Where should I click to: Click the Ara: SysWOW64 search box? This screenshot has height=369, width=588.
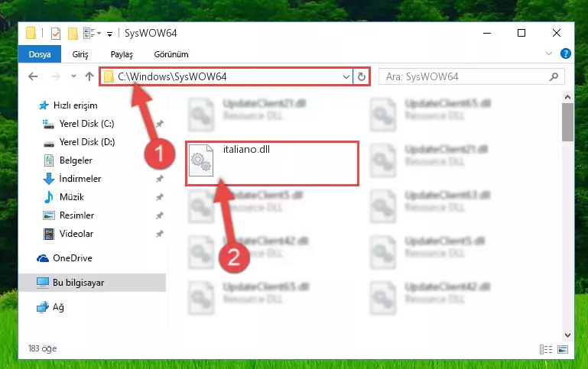point(471,77)
